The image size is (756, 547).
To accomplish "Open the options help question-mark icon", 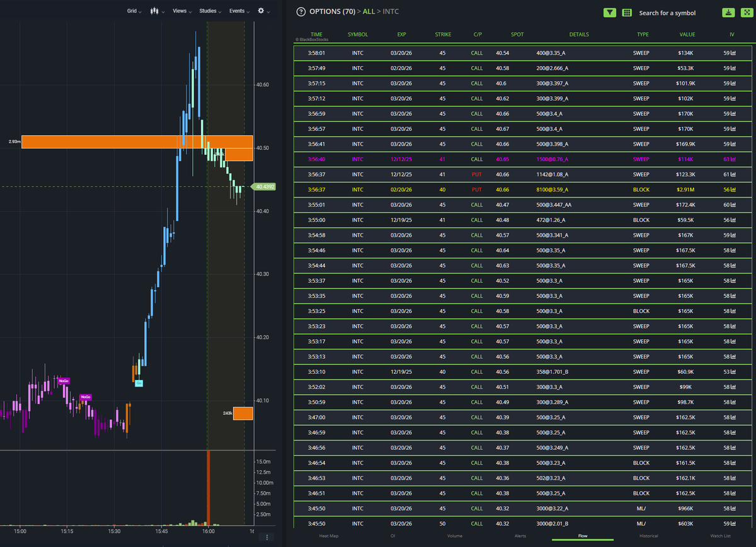I will click(301, 12).
